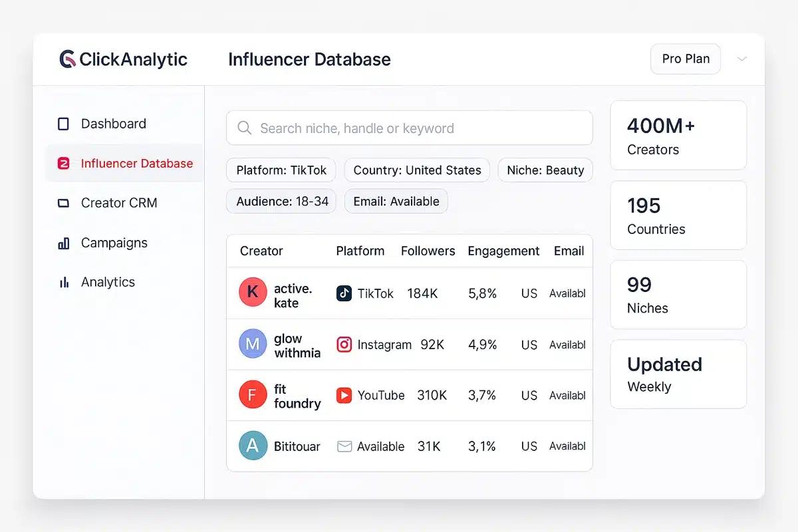Click the Platform column header
Viewport: 798px width, 532px height.
pyautogui.click(x=360, y=251)
